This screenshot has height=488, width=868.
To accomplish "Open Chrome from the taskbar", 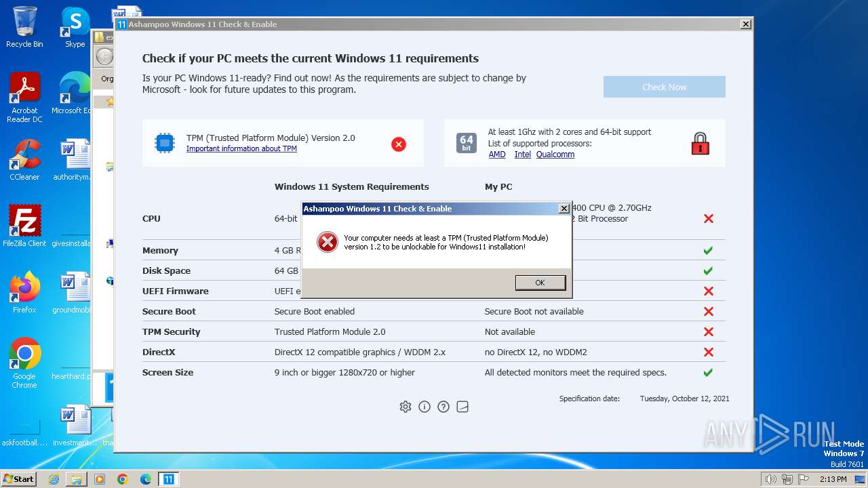I will [123, 479].
